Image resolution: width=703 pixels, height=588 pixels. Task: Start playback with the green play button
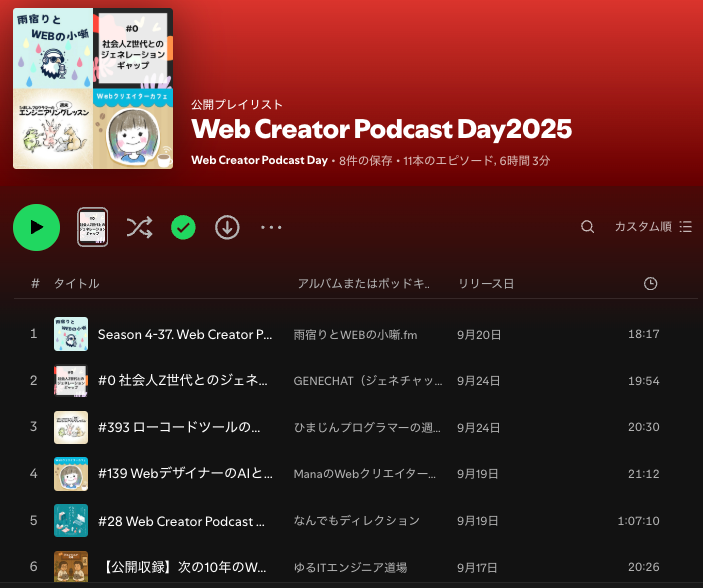[x=36, y=227]
